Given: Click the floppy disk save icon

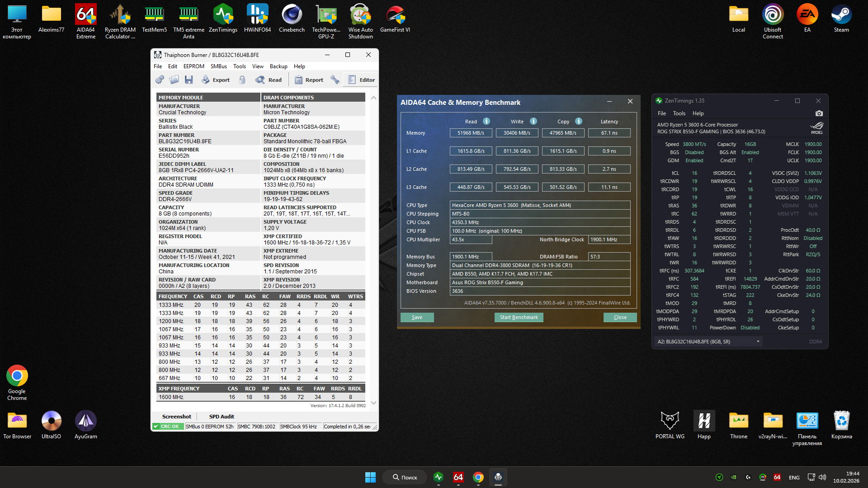Looking at the screenshot, I should click(x=189, y=80).
